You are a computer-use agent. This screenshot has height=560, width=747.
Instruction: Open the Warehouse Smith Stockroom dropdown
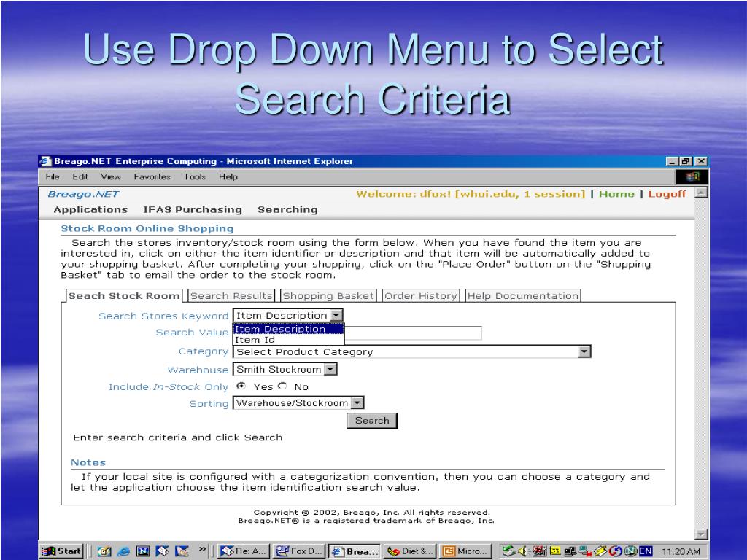[x=330, y=369]
